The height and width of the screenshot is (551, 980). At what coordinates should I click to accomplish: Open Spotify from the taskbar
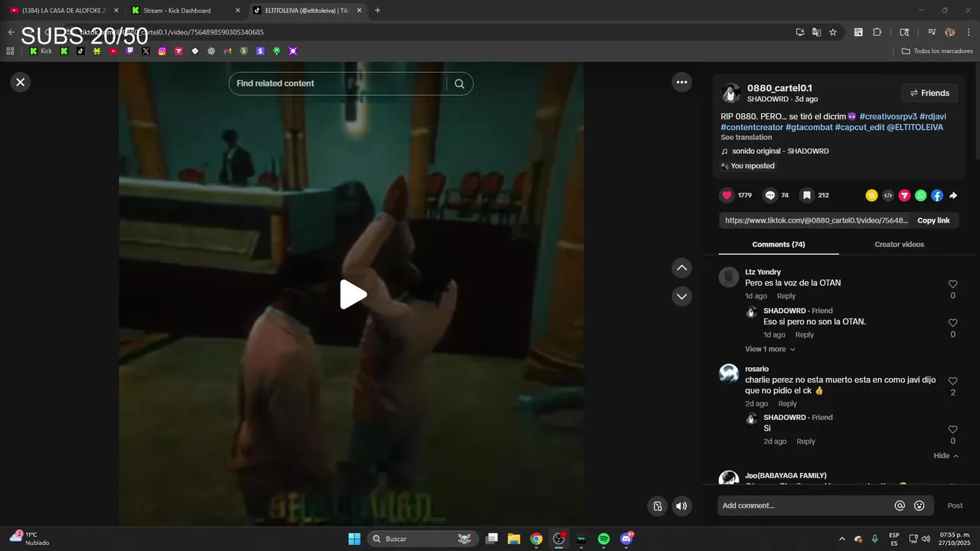click(x=603, y=539)
